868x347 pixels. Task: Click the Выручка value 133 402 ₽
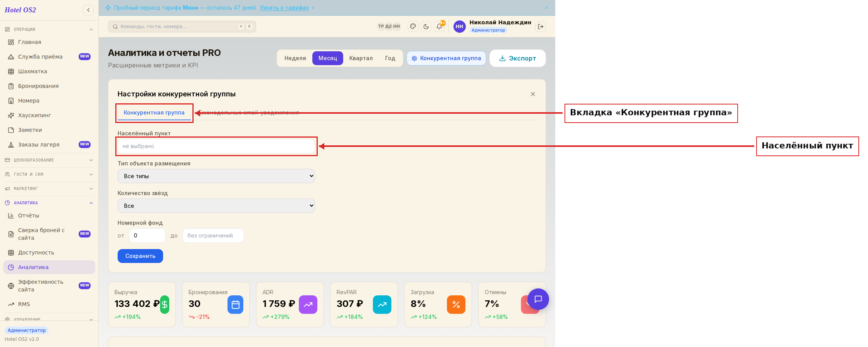137,304
